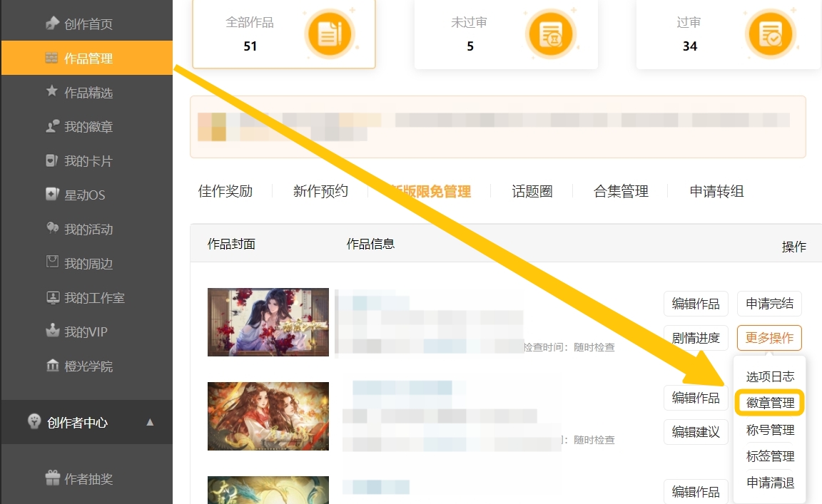Viewport: 822px width, 504px height.
Task: Click the 申请完结 button
Action: (769, 304)
